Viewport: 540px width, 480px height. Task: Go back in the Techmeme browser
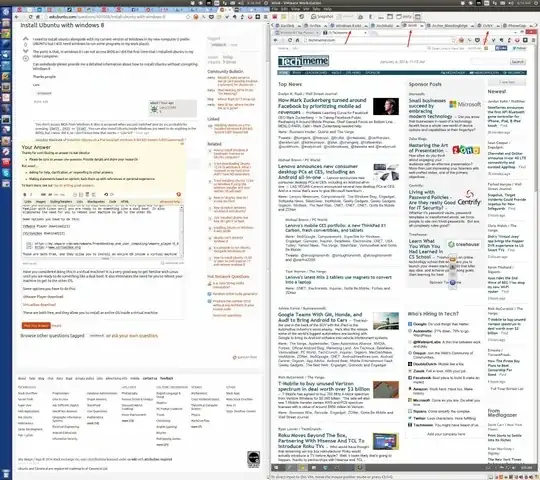[276, 40]
